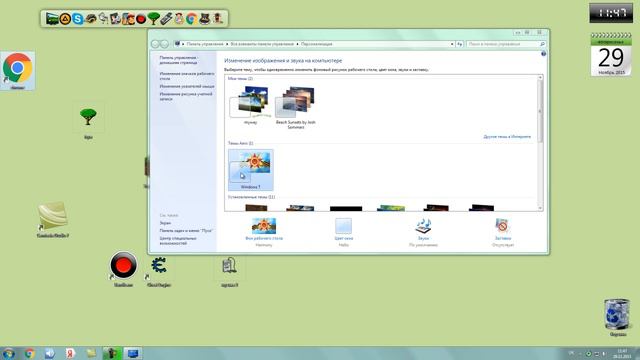Open Window Color (Цвет окна) settings
Viewport: 640px width, 360px height.
tap(343, 232)
